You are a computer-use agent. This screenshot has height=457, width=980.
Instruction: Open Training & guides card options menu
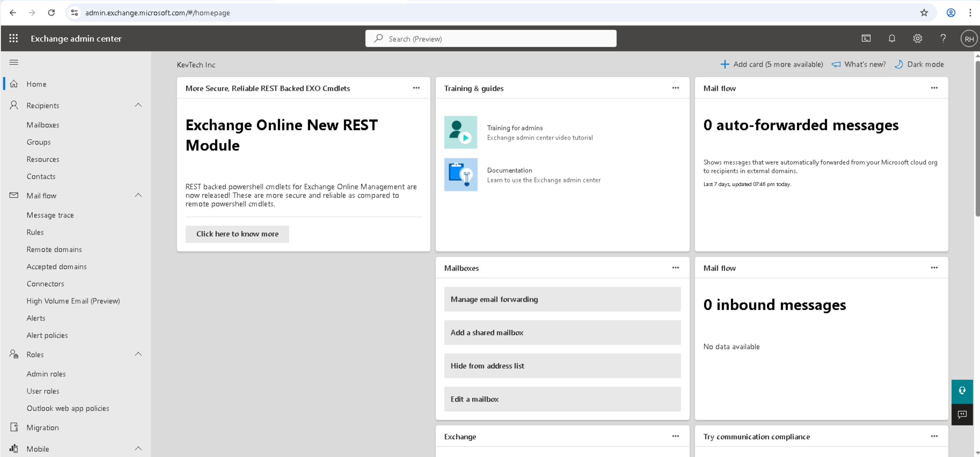pyautogui.click(x=675, y=88)
